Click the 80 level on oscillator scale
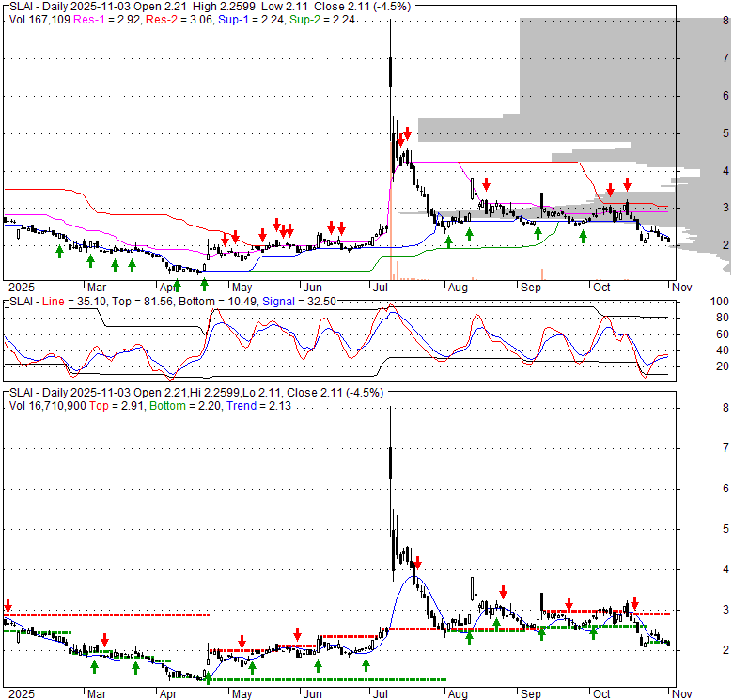 (x=695, y=318)
